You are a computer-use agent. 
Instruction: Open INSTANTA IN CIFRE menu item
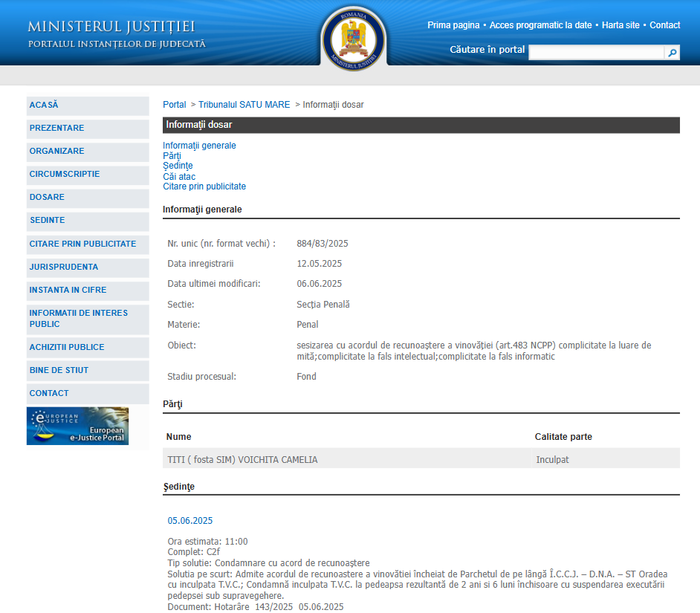[68, 290]
